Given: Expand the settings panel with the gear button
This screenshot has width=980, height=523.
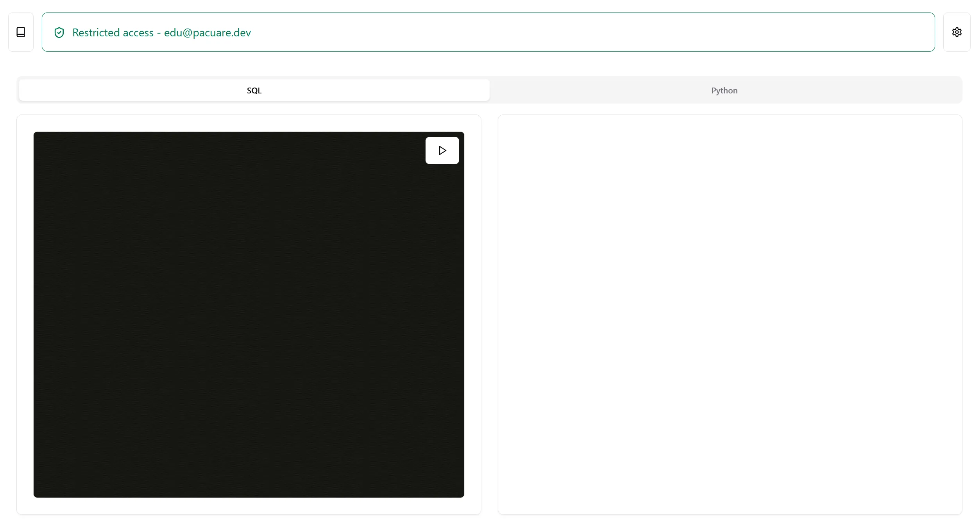Looking at the screenshot, I should tap(957, 32).
